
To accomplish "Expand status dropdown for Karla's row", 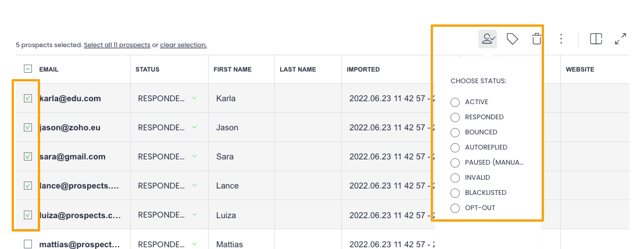I will [x=194, y=98].
